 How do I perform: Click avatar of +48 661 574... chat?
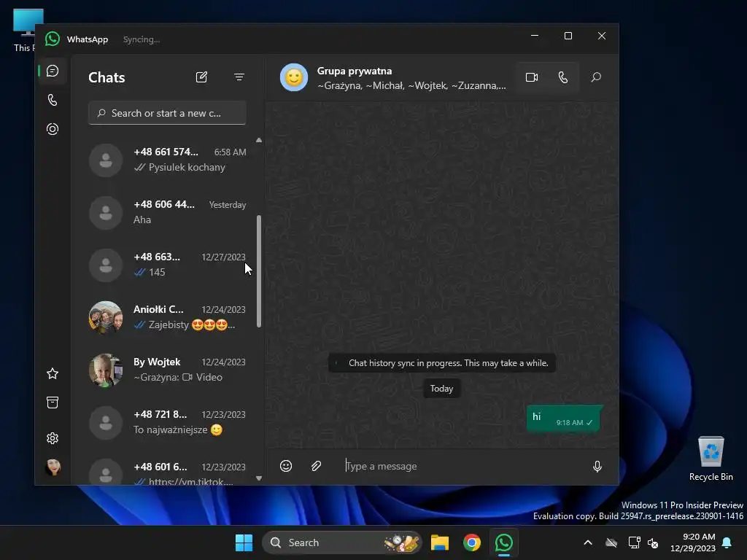click(x=106, y=160)
